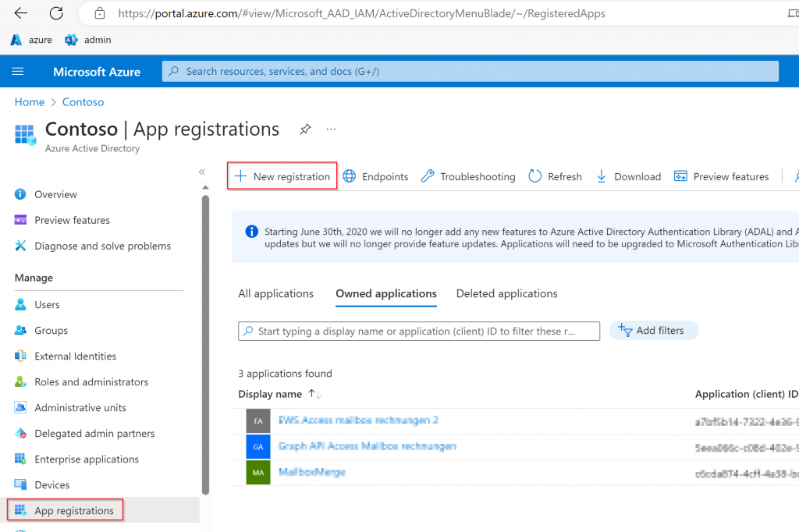799x532 pixels.
Task: Collapse the left sidebar menu
Action: tap(201, 172)
